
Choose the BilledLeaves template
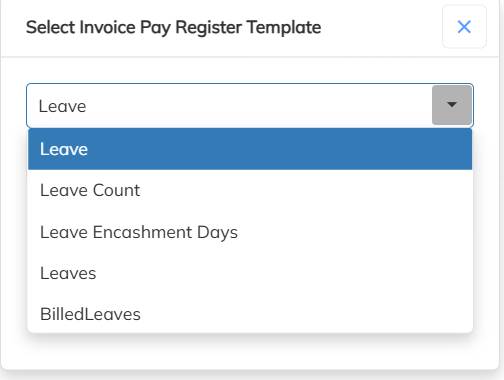tap(250, 314)
